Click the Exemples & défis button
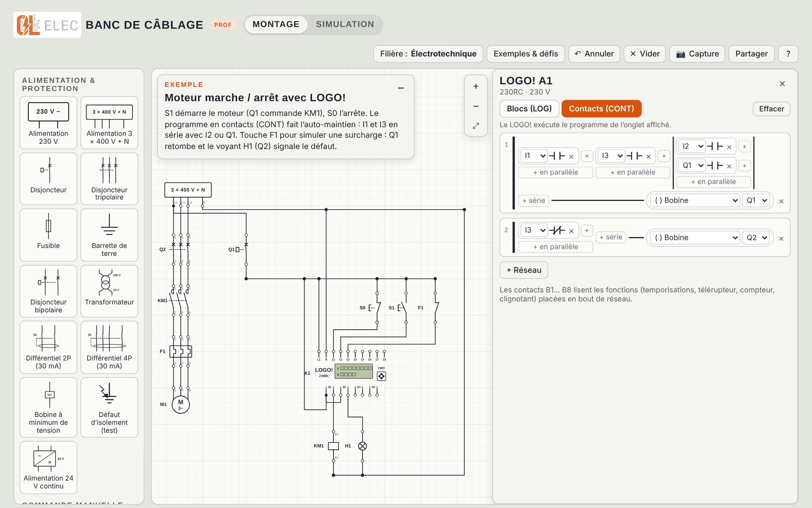Screen dimensions: 812x508 [x=526, y=54]
